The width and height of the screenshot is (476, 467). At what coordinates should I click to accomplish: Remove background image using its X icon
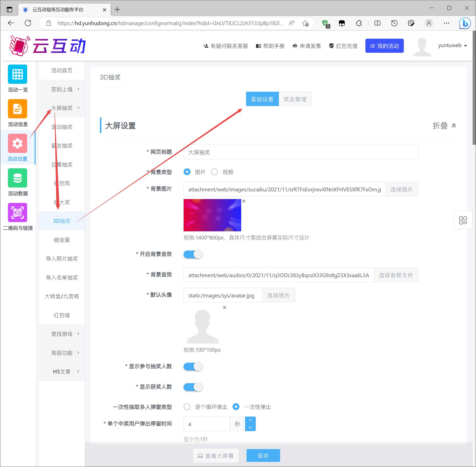coord(244,201)
